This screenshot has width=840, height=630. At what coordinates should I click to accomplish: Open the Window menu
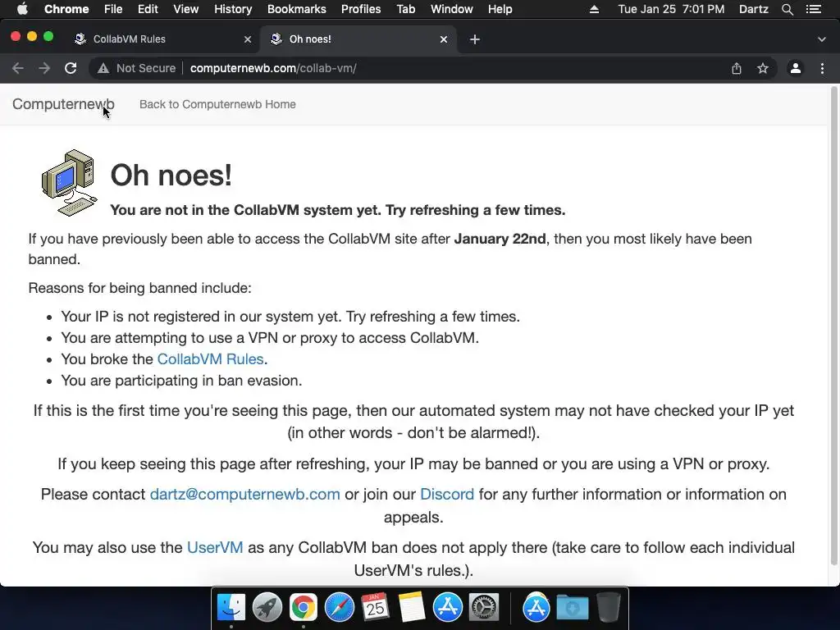[x=452, y=9]
